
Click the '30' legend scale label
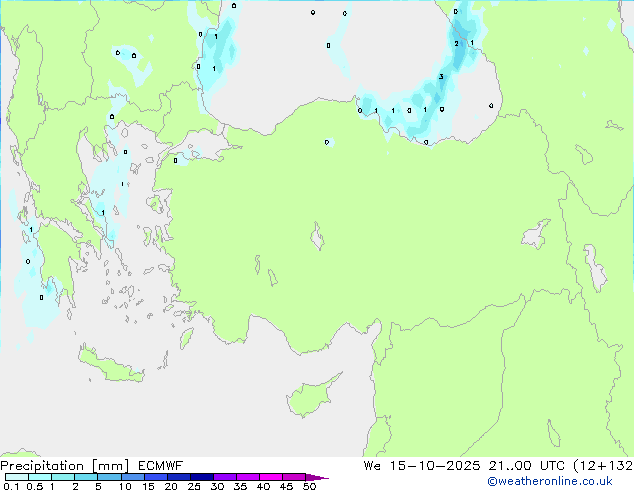217,486
